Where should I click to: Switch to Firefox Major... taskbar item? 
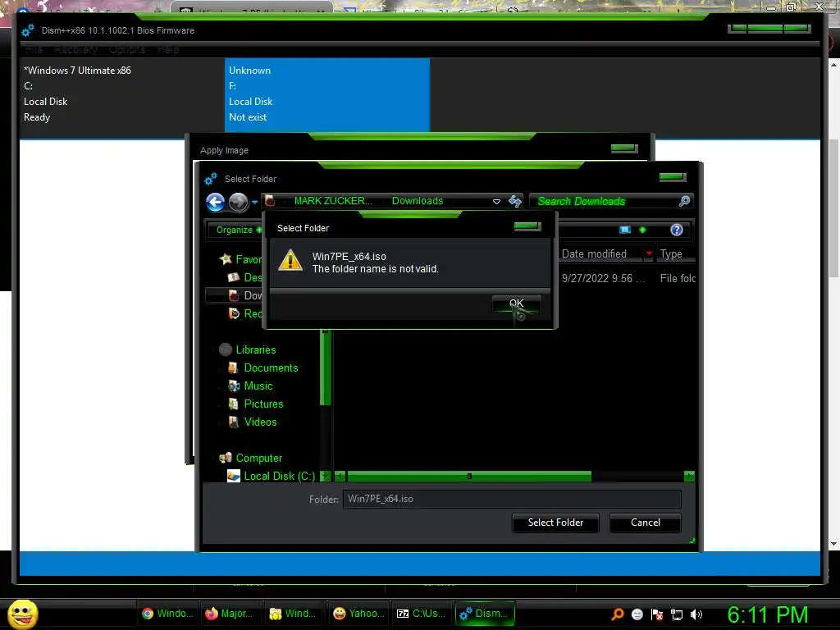pos(231,614)
